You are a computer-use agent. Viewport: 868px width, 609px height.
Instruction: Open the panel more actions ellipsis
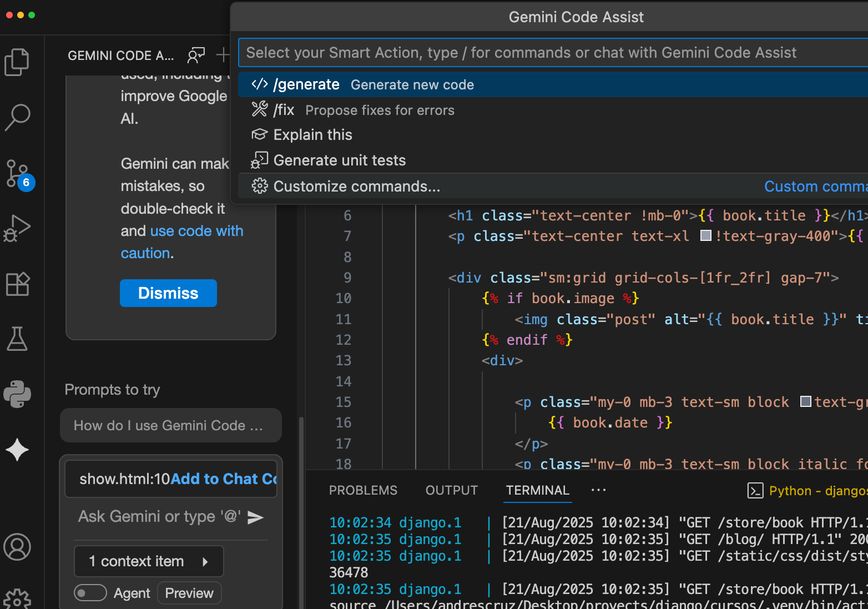(598, 490)
